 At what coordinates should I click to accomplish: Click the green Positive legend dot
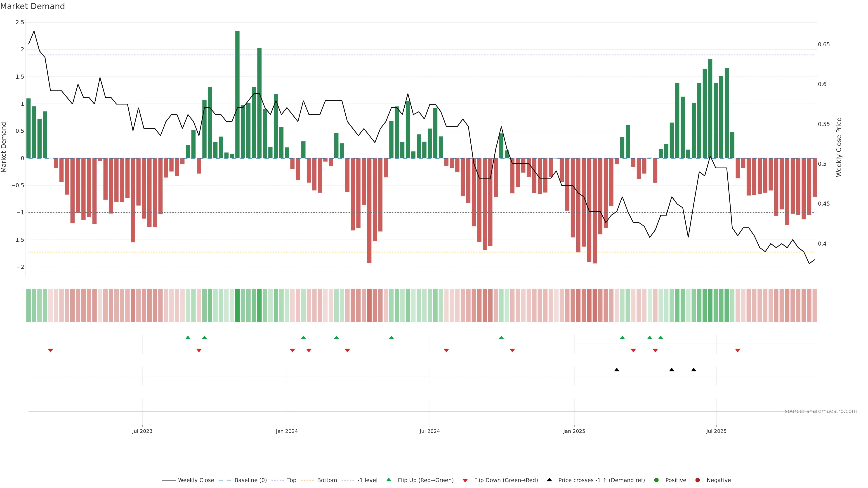coord(656,480)
